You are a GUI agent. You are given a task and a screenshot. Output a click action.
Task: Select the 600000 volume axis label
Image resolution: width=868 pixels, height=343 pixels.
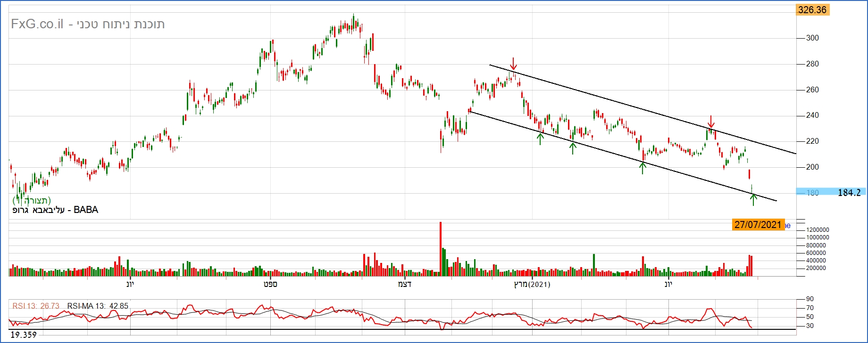pos(816,253)
